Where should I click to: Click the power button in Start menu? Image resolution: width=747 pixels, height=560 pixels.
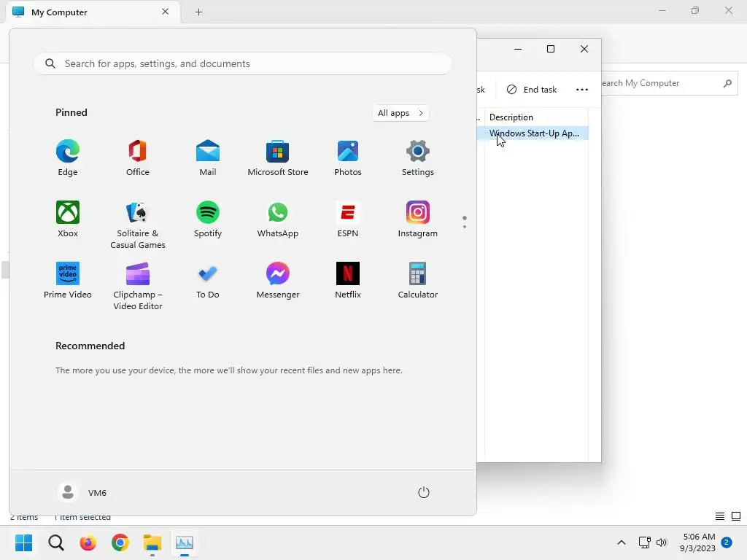coord(424,492)
